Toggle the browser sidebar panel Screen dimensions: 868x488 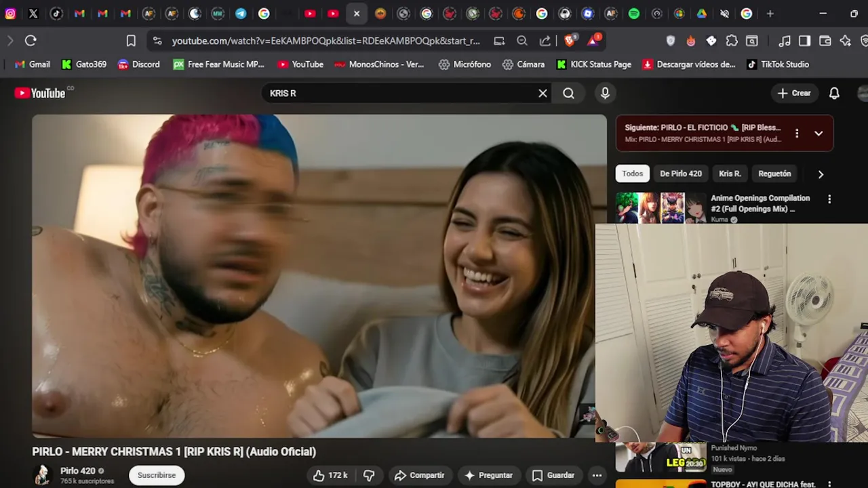pos(804,41)
